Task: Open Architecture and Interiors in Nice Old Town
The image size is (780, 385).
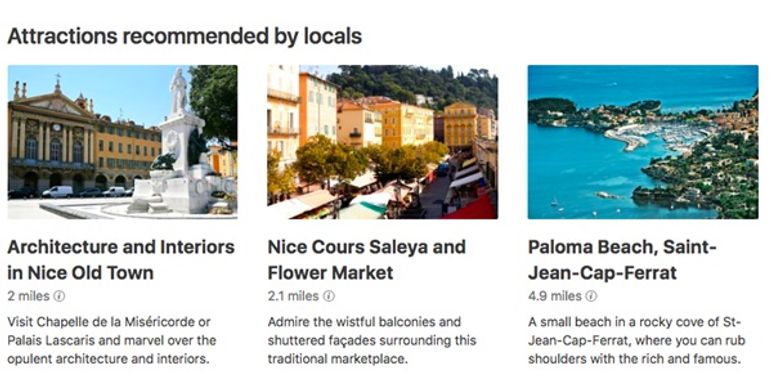Action: pos(121,260)
